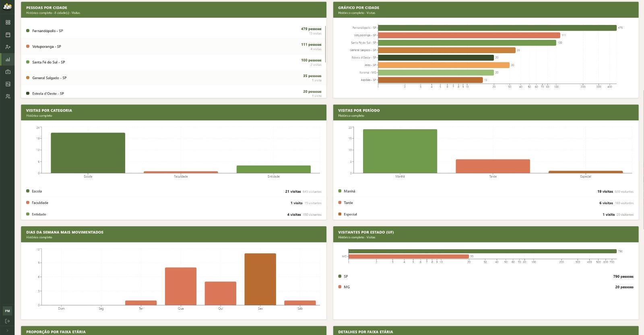644x335 pixels.
Task: Open the dashboard grid icon in sidebar
Action: point(8,23)
